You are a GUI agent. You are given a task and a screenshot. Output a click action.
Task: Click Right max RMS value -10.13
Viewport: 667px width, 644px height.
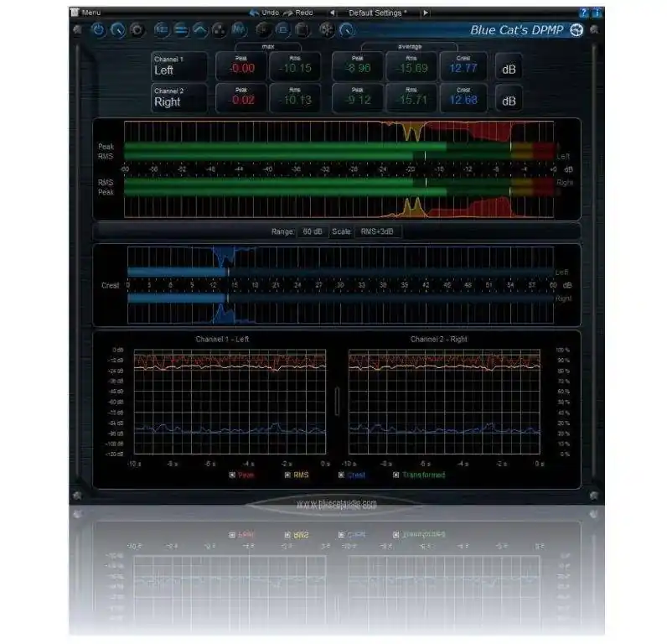point(295,98)
